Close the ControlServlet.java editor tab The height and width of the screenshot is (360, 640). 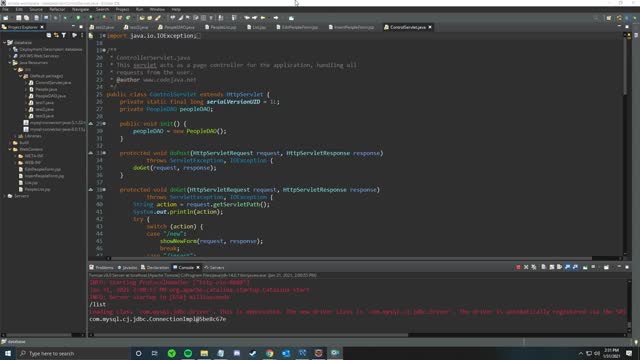[x=430, y=27]
